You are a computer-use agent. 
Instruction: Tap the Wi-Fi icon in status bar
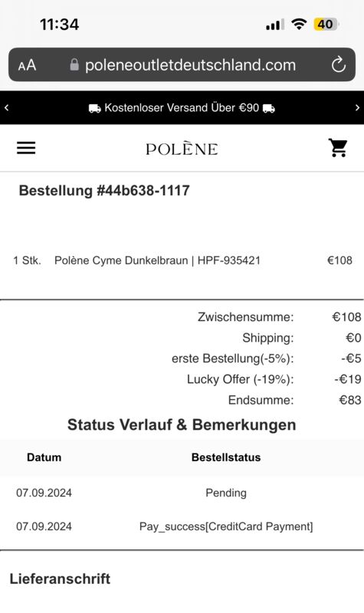[299, 25]
